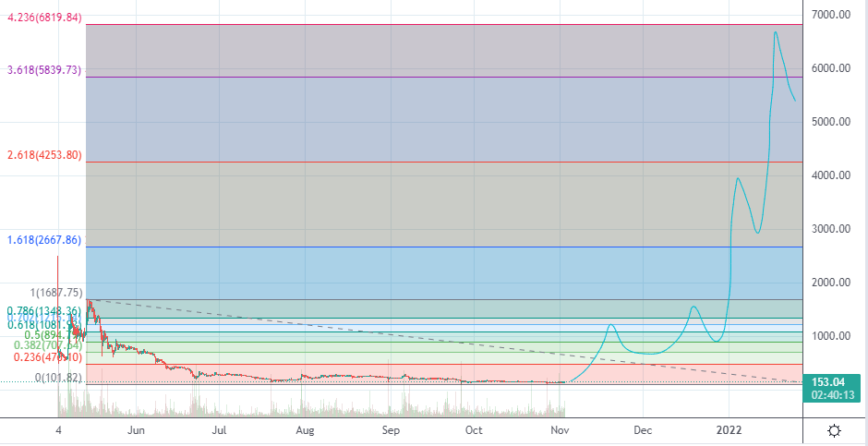This screenshot has height=446, width=868.
Task: Click the 1000.00 price axis label
Action: point(831,336)
